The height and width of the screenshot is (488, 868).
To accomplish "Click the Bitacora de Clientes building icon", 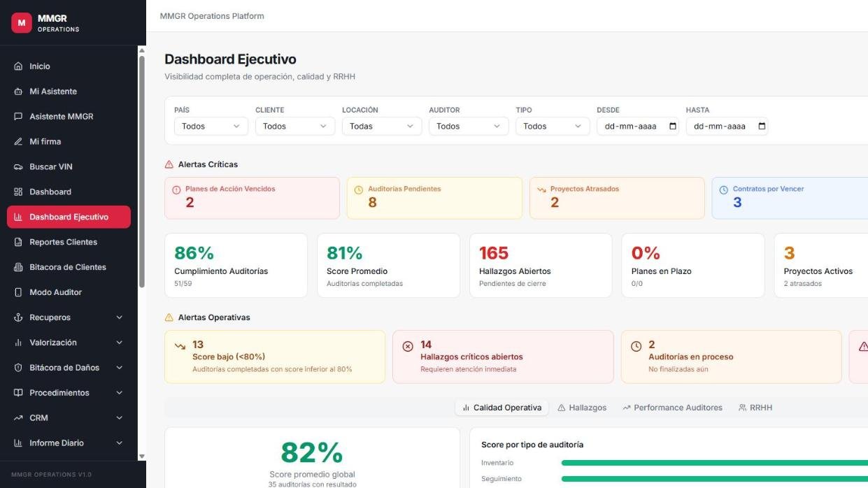I will 18,268.
